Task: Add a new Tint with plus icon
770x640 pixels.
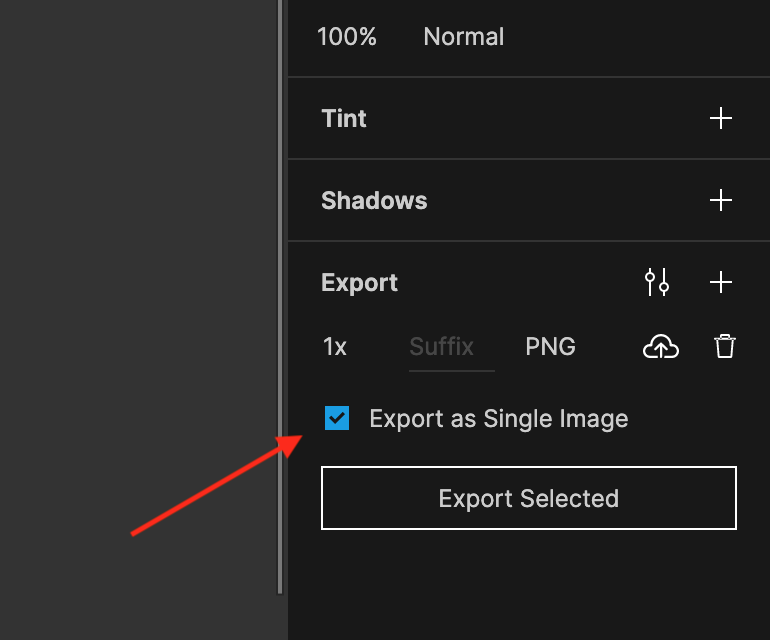Action: (x=720, y=118)
